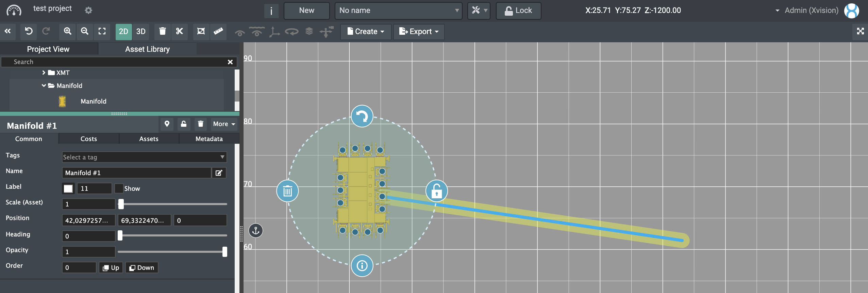Move order Down
The image size is (868, 293).
(x=141, y=267)
